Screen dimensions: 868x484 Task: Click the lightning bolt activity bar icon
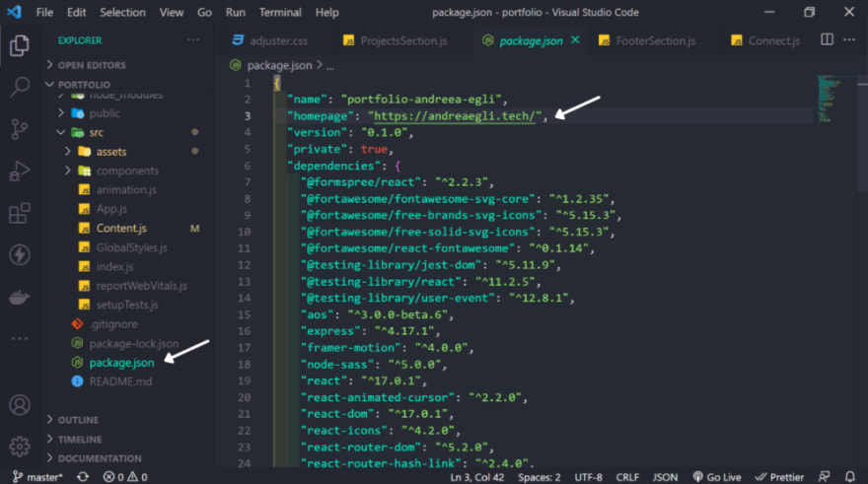pyautogui.click(x=20, y=255)
